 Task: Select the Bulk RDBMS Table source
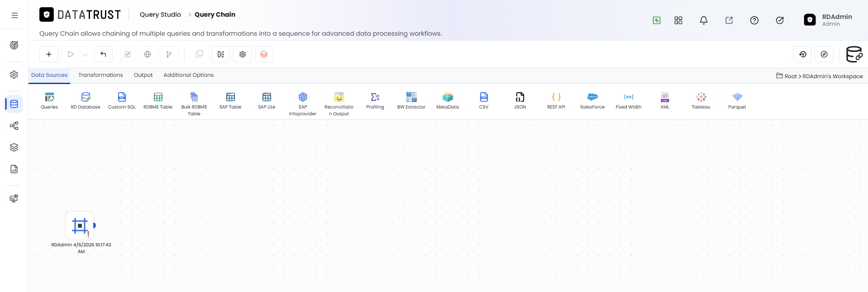pyautogui.click(x=194, y=104)
